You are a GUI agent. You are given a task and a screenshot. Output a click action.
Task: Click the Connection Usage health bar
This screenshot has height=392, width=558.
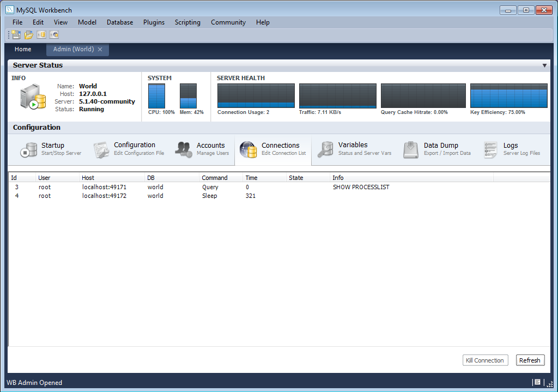256,95
